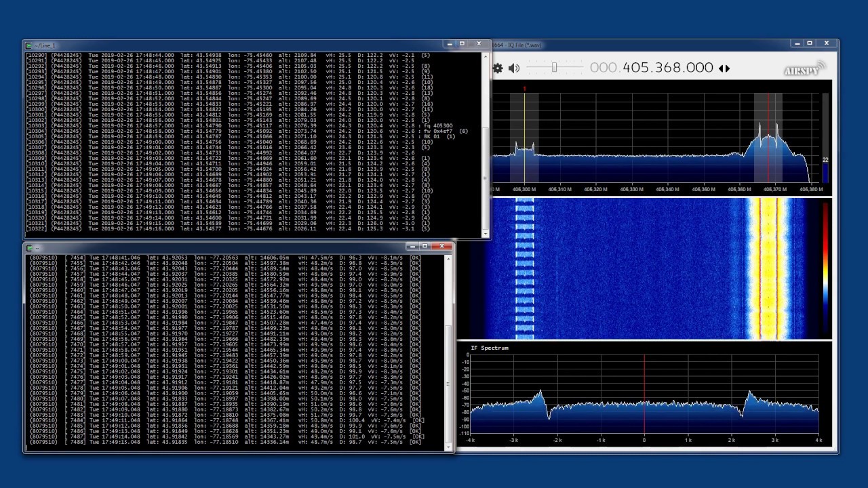The height and width of the screenshot is (488, 868).
Task: Click the 405,340 M frequency axis label
Action: coord(669,190)
